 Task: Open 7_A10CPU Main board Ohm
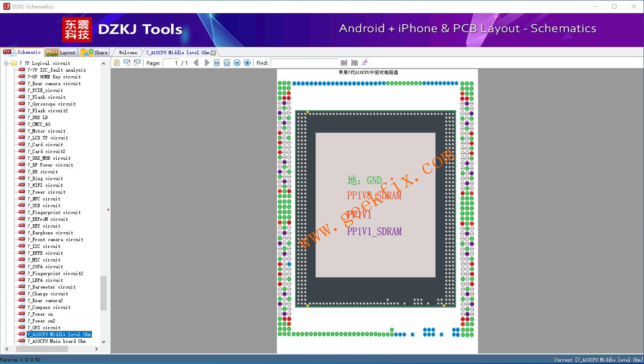coord(57,341)
